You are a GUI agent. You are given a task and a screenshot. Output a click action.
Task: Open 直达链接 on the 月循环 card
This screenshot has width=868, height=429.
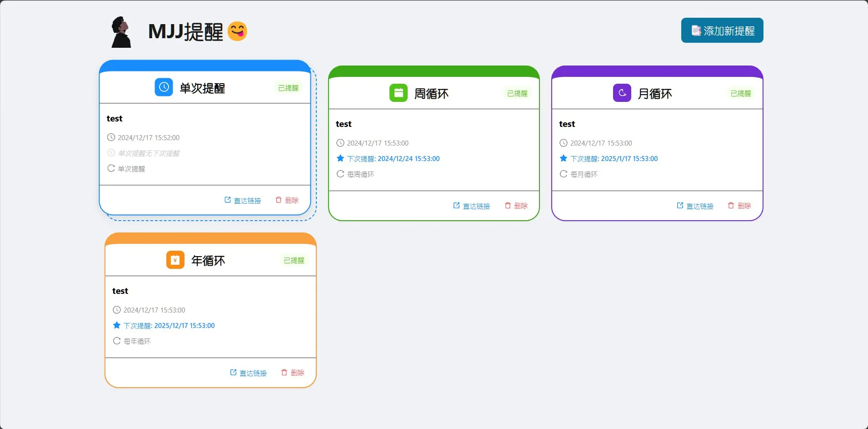click(x=695, y=206)
